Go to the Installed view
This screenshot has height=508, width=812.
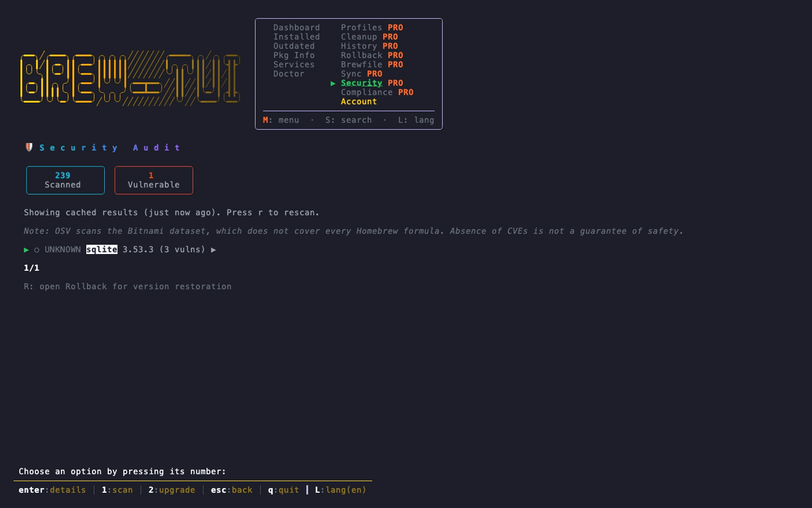296,37
